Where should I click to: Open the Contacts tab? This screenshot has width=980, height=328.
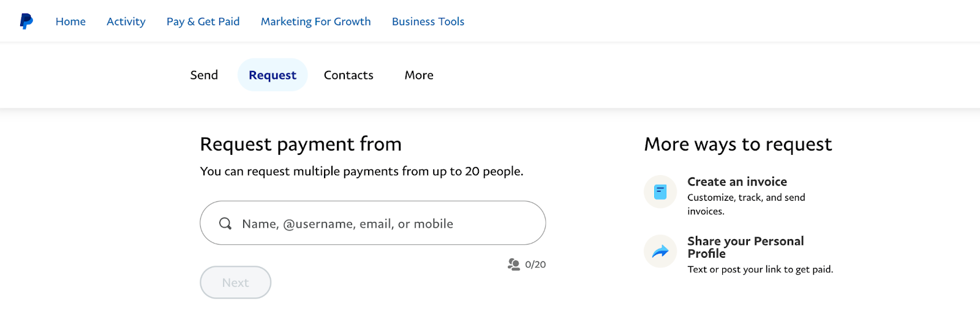[349, 75]
